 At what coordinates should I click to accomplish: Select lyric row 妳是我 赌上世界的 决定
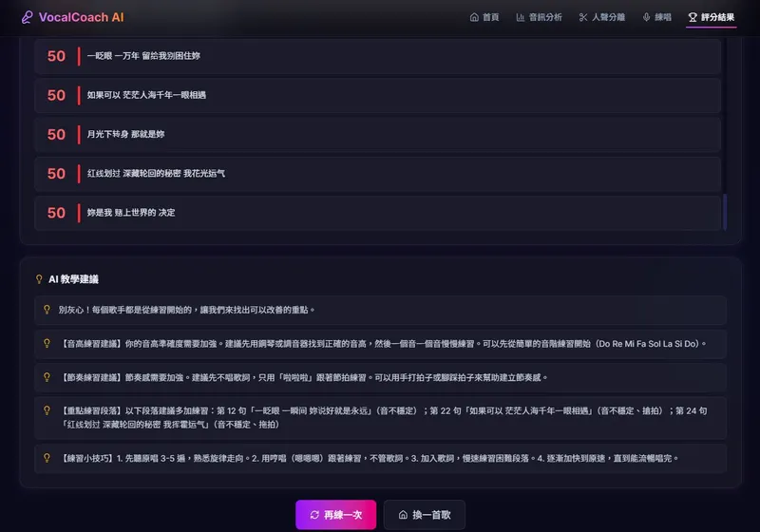377,213
